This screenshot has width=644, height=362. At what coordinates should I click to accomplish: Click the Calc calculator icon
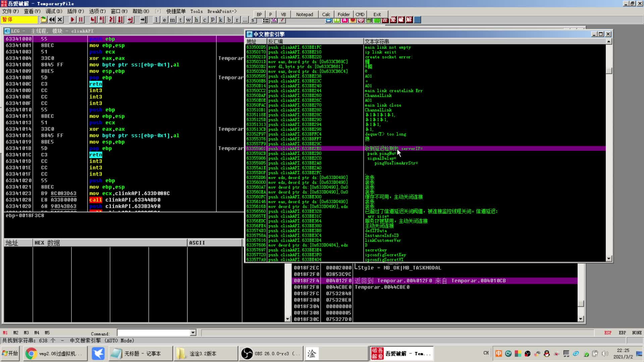click(x=326, y=14)
